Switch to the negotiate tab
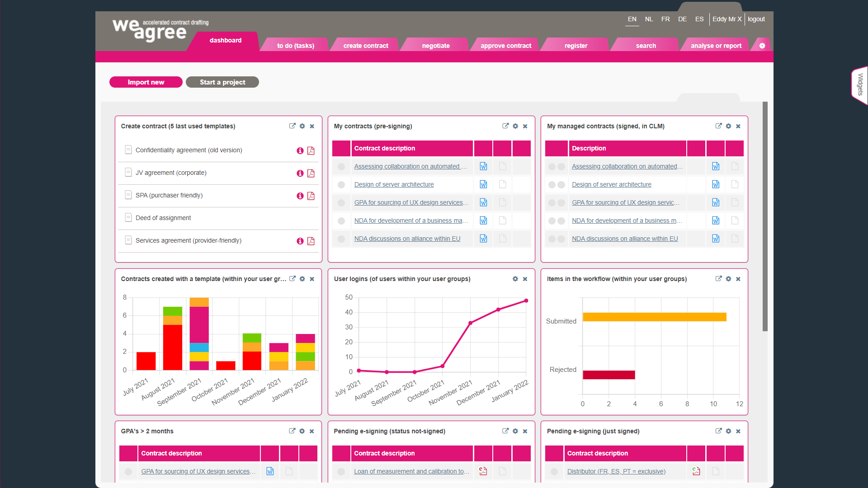Viewport: 868px width, 488px height. [436, 45]
